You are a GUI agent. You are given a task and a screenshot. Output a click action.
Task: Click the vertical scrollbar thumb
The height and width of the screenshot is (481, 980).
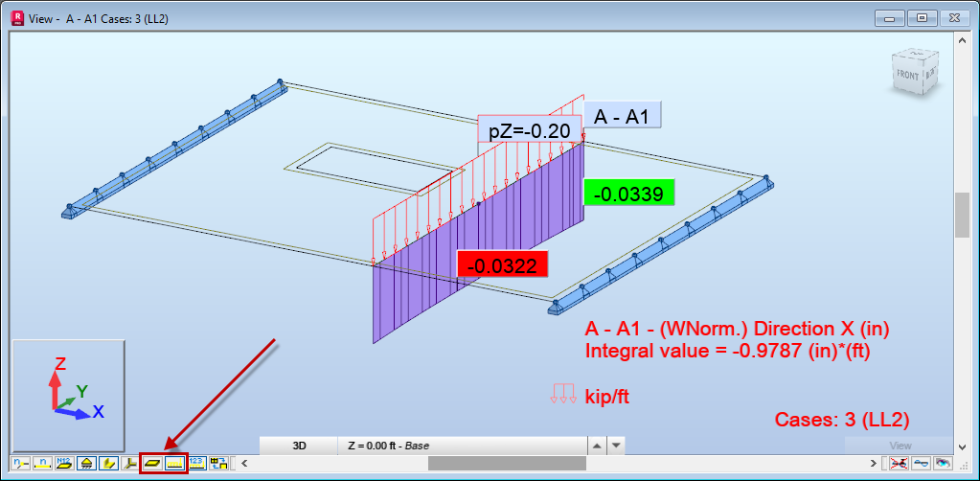click(x=963, y=216)
